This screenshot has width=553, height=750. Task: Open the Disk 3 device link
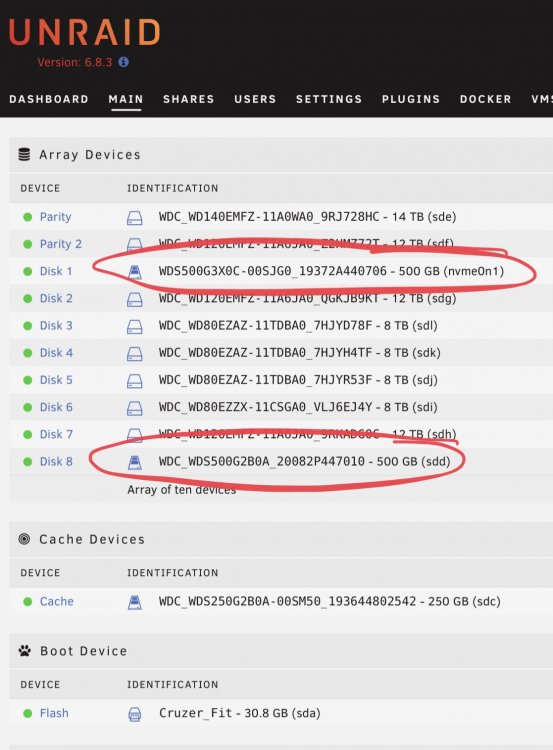[56, 326]
